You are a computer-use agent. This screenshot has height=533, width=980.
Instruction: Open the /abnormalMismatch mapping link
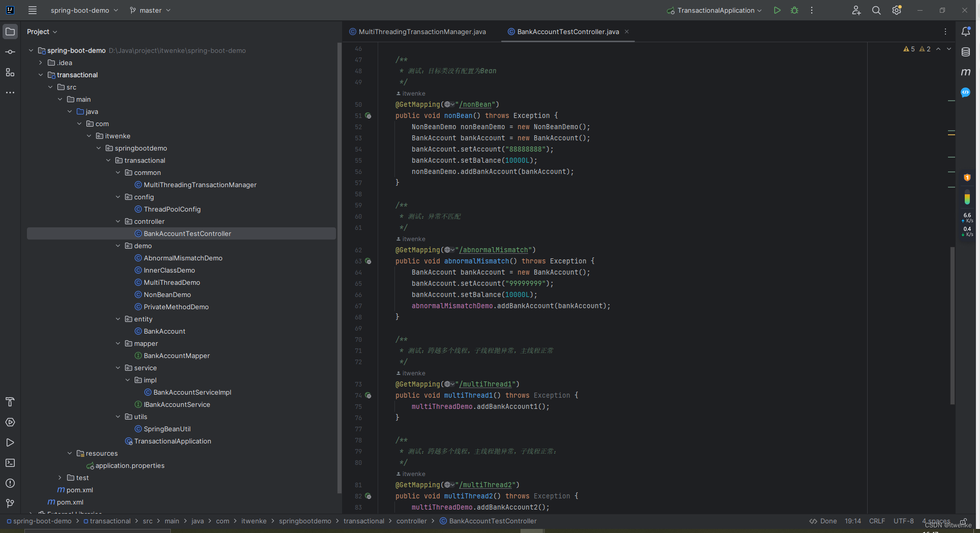(494, 250)
